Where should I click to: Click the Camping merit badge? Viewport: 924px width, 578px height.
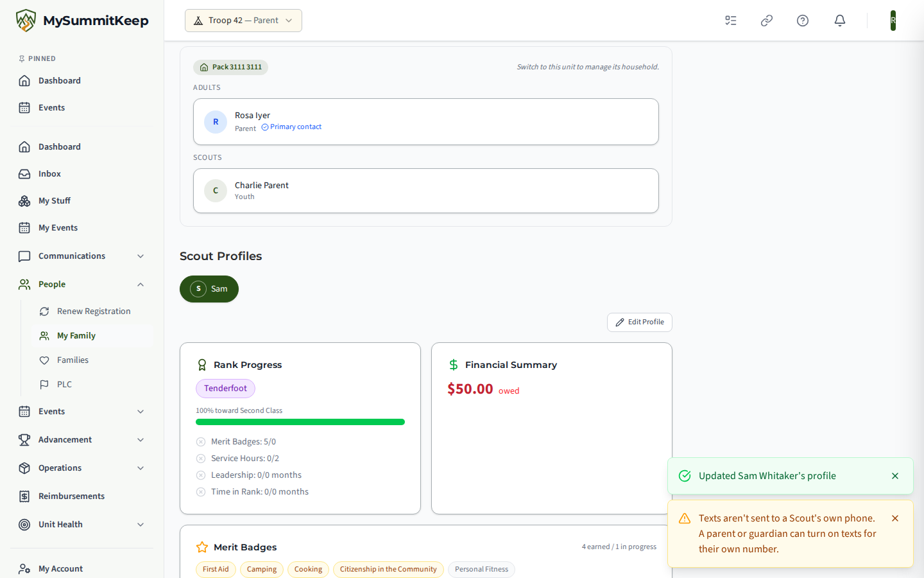tap(262, 570)
